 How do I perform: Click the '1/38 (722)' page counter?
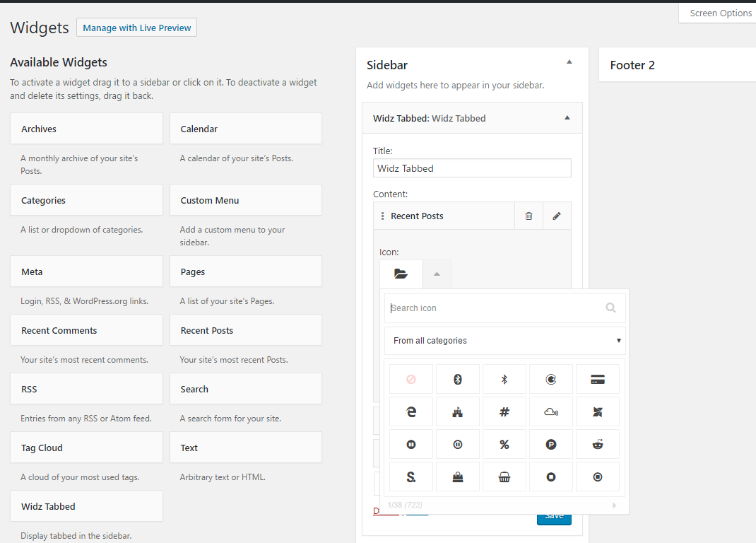tap(405, 505)
